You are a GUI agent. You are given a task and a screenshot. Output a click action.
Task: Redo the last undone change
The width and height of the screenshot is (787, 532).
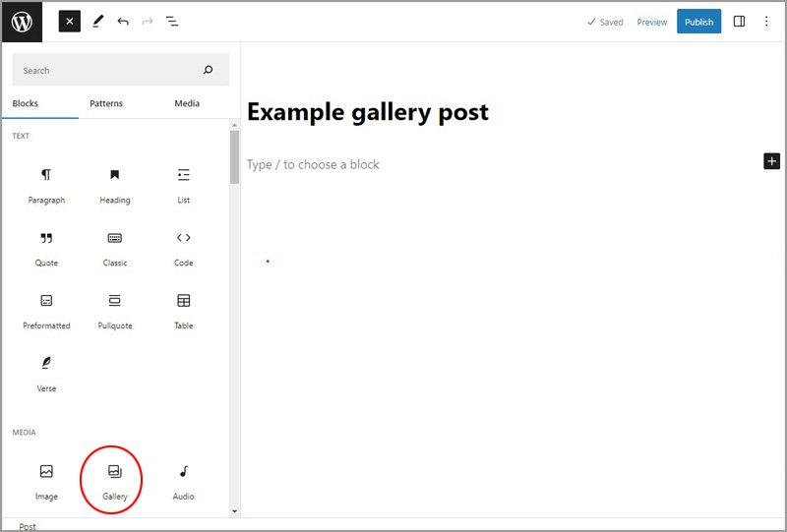147,22
